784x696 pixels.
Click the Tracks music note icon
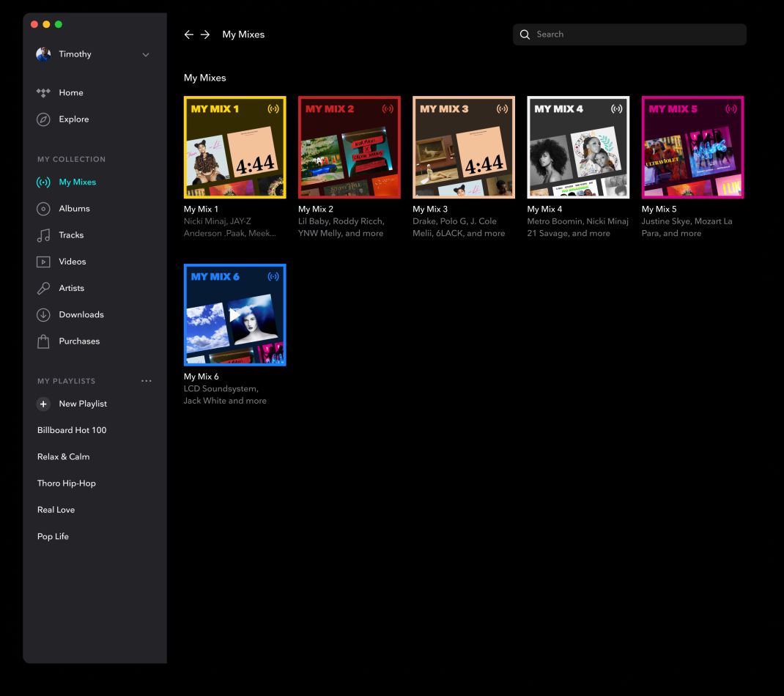[43, 235]
